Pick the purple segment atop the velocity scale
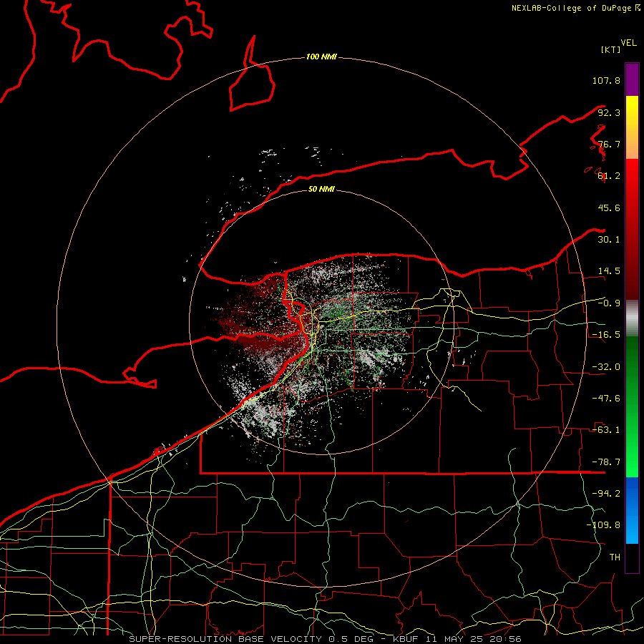This screenshot has height=644, width=644. coord(632,79)
